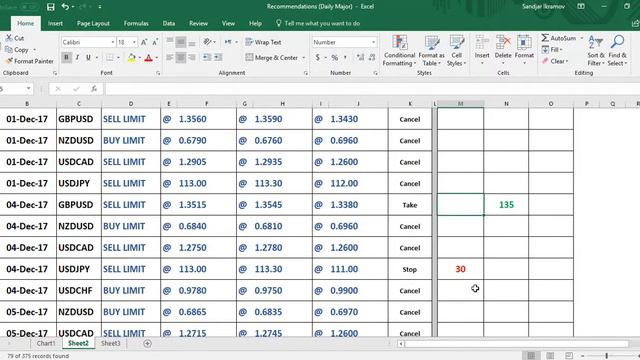Switch to the Chart1 sheet tab
Image resolution: width=640 pixels, height=360 pixels.
pyautogui.click(x=46, y=343)
